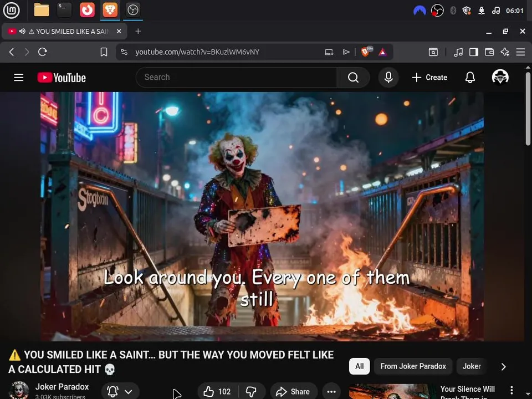
Task: Go forward in browser history
Action: 27,52
